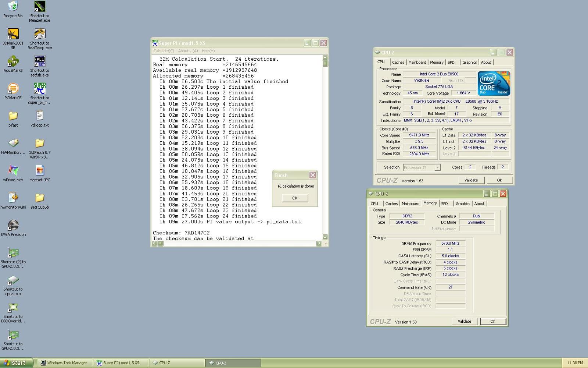
Task: Select the hwmonitorw.ini file icon
Action: coord(13,198)
